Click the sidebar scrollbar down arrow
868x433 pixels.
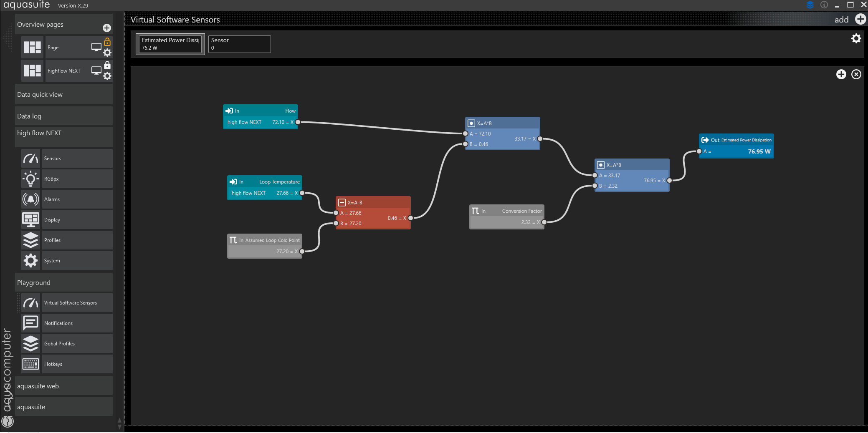pos(119,427)
